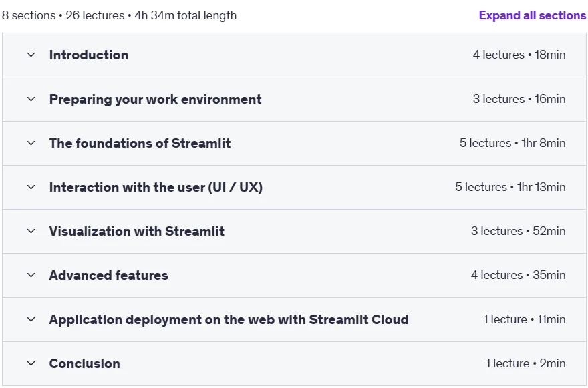This screenshot has height=388, width=588.
Task: Open Visualization with Streamlit title
Action: pyautogui.click(x=137, y=231)
